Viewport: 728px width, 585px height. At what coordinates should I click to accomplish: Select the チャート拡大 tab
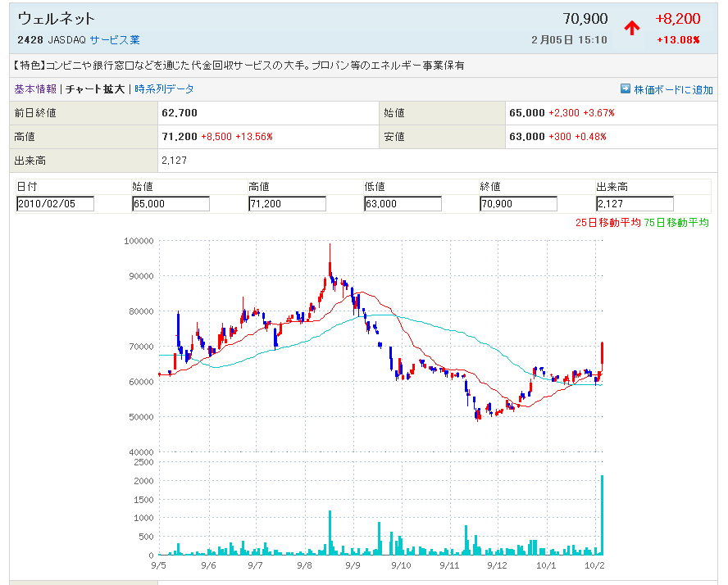click(x=95, y=89)
